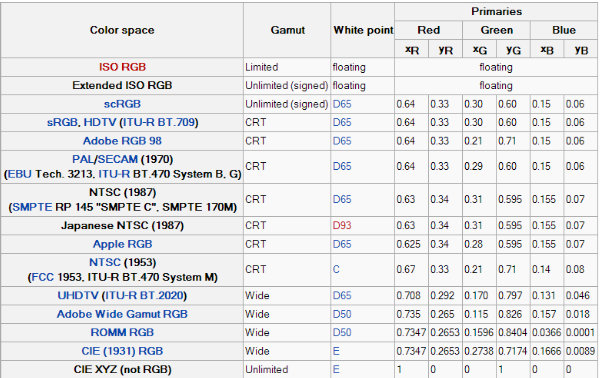This screenshot has width=600, height=378.
Task: Click the 0.708 value cell
Action: pyautogui.click(x=411, y=296)
